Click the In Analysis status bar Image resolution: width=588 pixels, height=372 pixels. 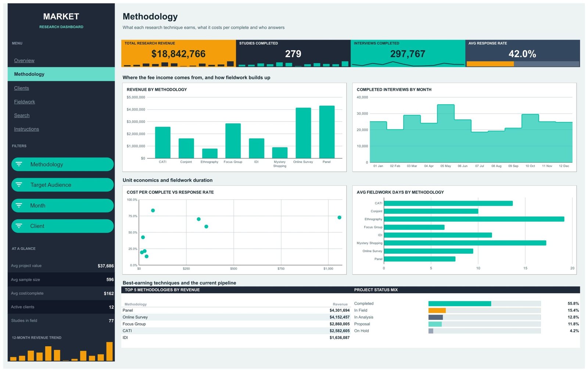point(435,317)
